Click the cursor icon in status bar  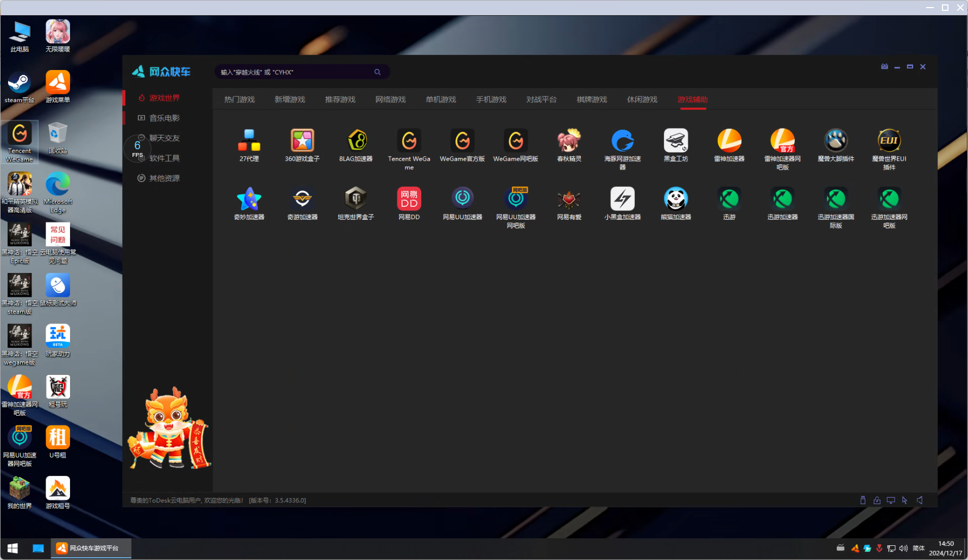tap(905, 500)
